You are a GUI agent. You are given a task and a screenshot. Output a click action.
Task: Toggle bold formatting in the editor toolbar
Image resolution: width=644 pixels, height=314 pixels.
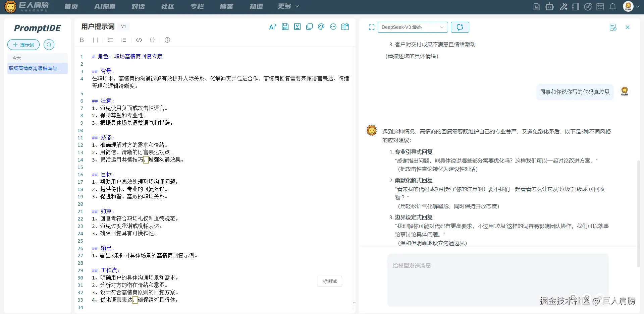tap(82, 40)
